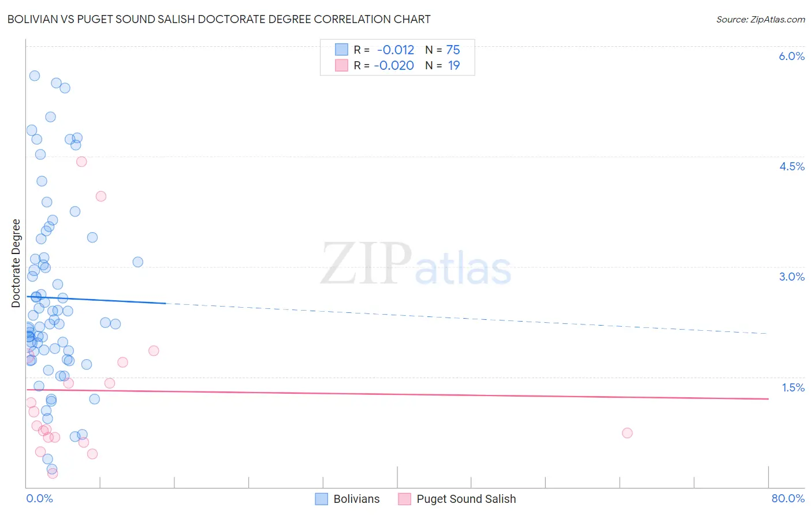812x515 pixels.
Task: Select the Puget Sound Salish legend label
Action: (x=466, y=499)
